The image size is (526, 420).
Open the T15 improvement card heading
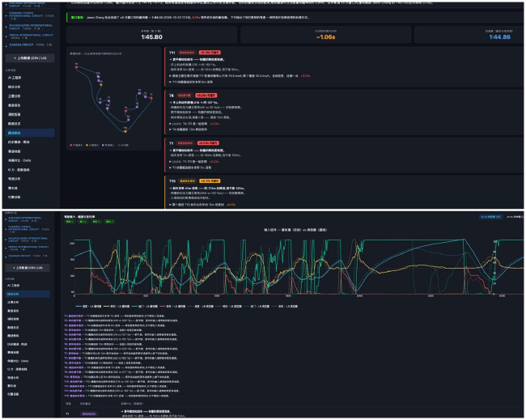(172, 181)
